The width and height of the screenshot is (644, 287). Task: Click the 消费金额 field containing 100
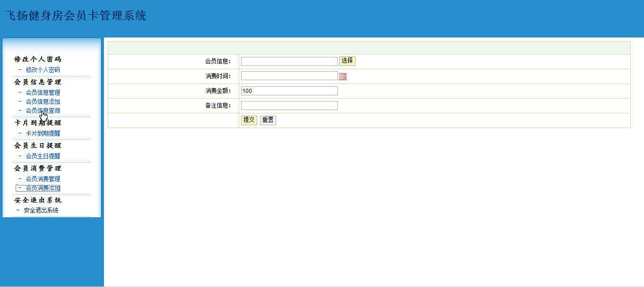tap(289, 91)
